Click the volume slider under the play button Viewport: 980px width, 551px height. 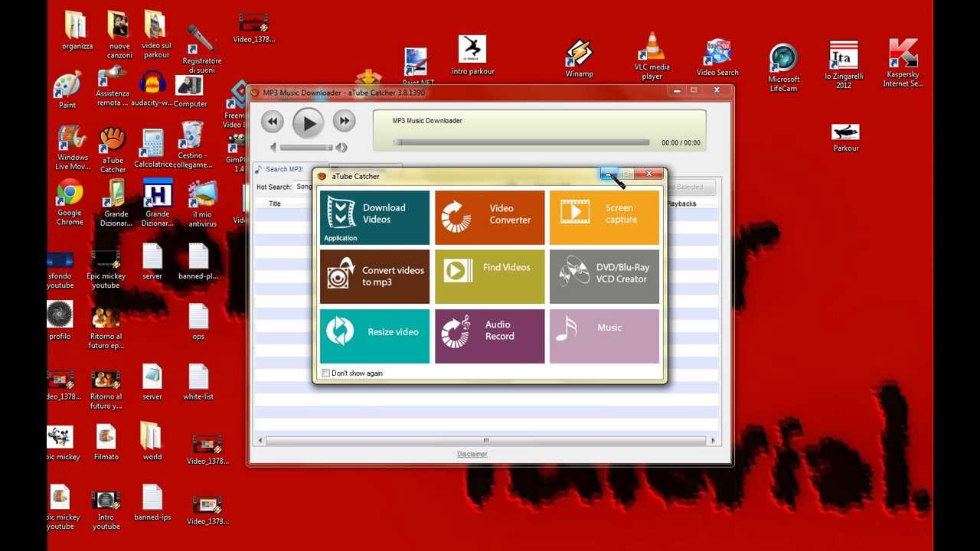point(306,148)
